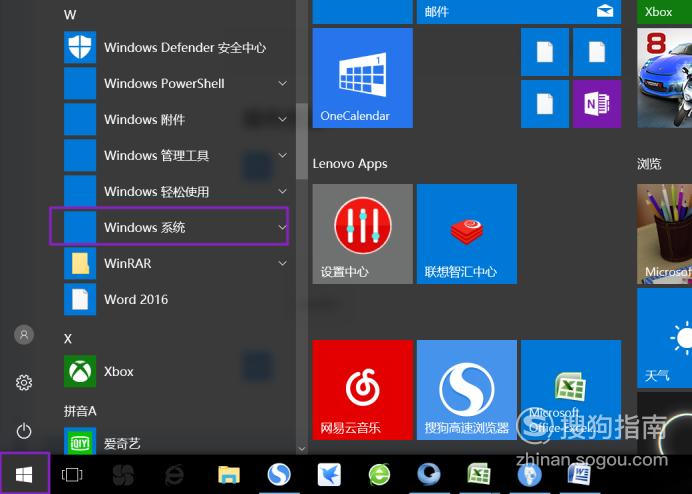Open Settings via the gear icon
Image resolution: width=692 pixels, height=494 pixels.
24,382
